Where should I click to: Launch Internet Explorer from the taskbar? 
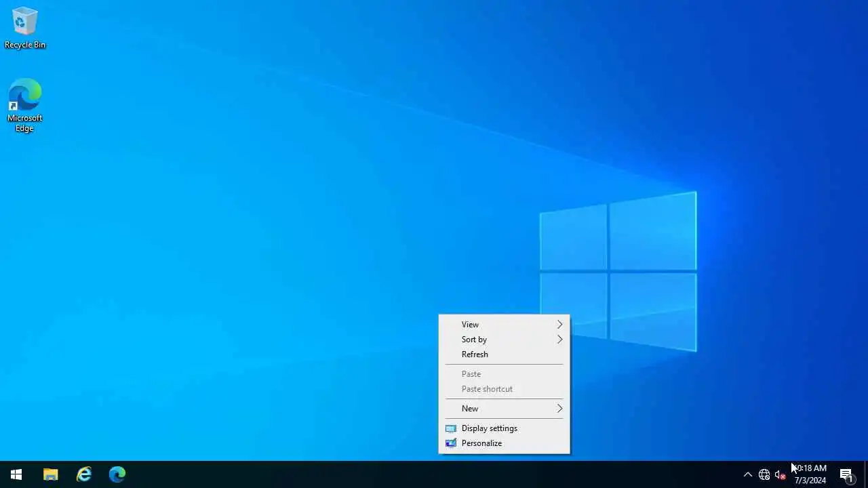coord(84,474)
